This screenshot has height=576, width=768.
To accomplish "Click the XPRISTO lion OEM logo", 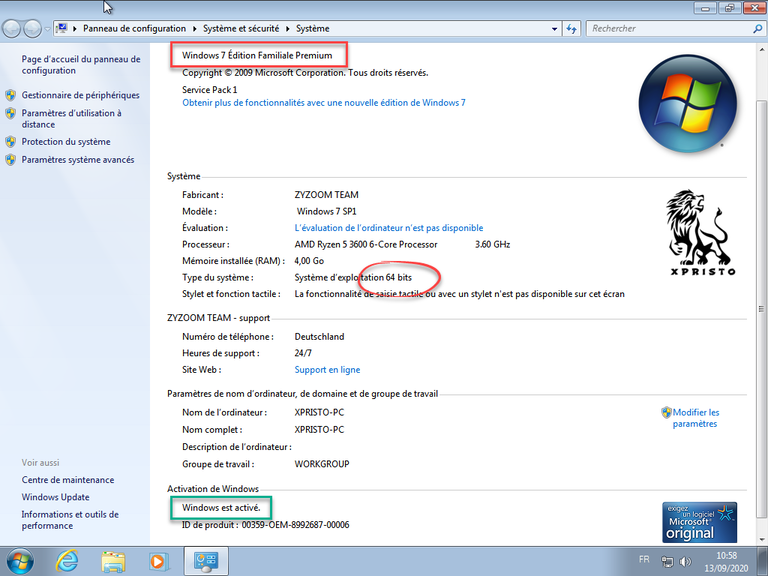I will click(x=701, y=233).
